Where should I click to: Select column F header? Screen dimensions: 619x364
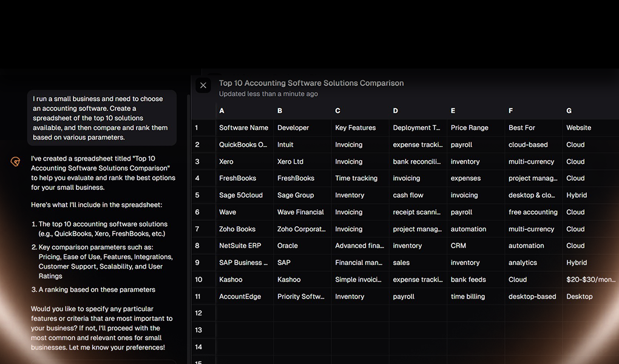[x=533, y=111]
